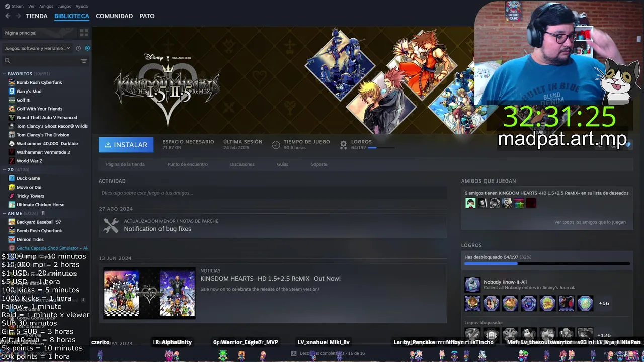Click the INSTALAR button
The height and width of the screenshot is (362, 644).
pos(126,145)
